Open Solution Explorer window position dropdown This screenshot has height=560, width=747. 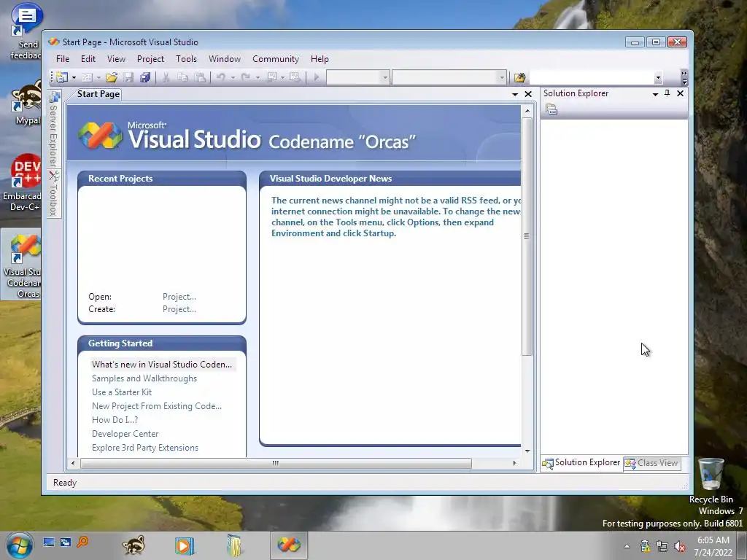656,94
